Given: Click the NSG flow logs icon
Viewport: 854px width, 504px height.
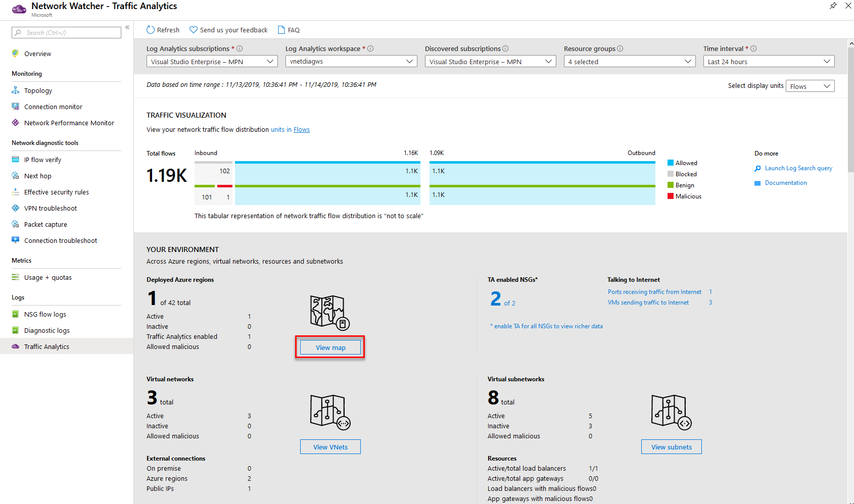Looking at the screenshot, I should [16, 314].
